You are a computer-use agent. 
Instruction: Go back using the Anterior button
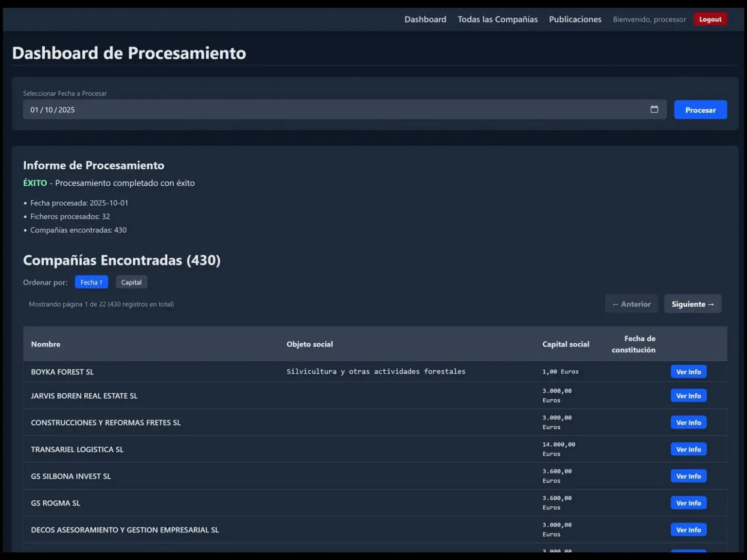[x=631, y=303]
